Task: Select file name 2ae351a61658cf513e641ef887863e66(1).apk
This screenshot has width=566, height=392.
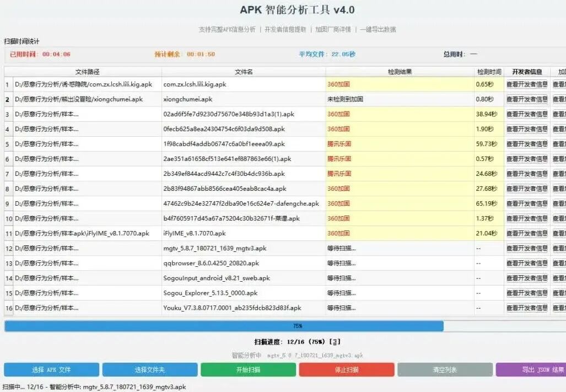Action: [x=244, y=159]
